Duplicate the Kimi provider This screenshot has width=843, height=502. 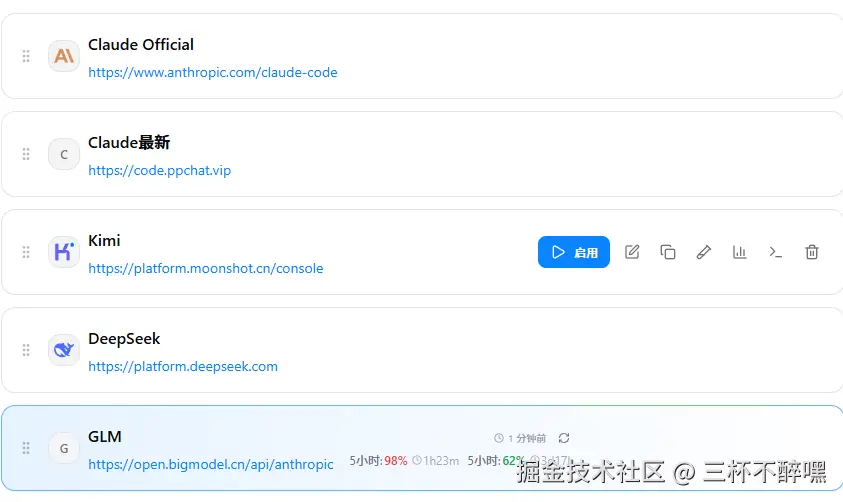point(668,252)
